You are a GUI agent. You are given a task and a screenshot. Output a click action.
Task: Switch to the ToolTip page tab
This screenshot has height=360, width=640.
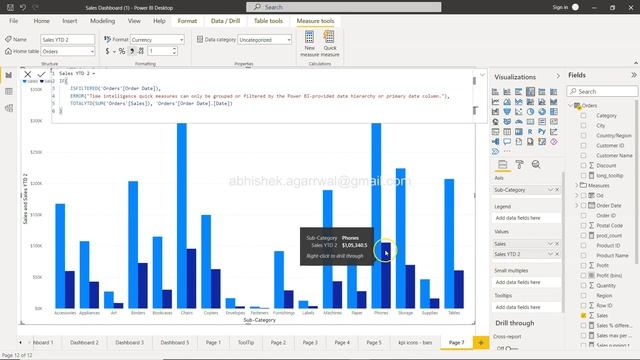[x=246, y=342]
